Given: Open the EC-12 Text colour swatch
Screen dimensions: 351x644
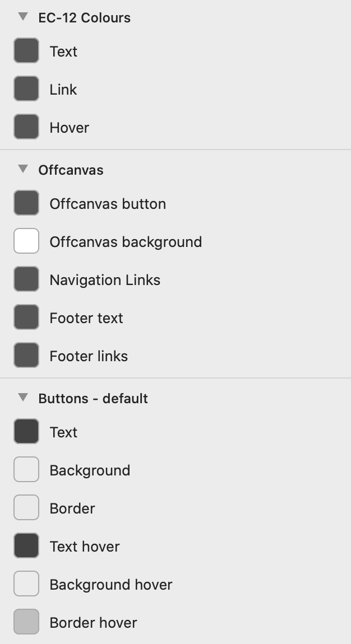Looking at the screenshot, I should tap(26, 51).
